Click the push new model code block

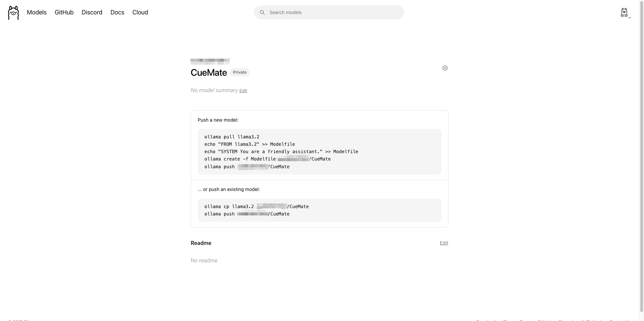[x=319, y=152]
